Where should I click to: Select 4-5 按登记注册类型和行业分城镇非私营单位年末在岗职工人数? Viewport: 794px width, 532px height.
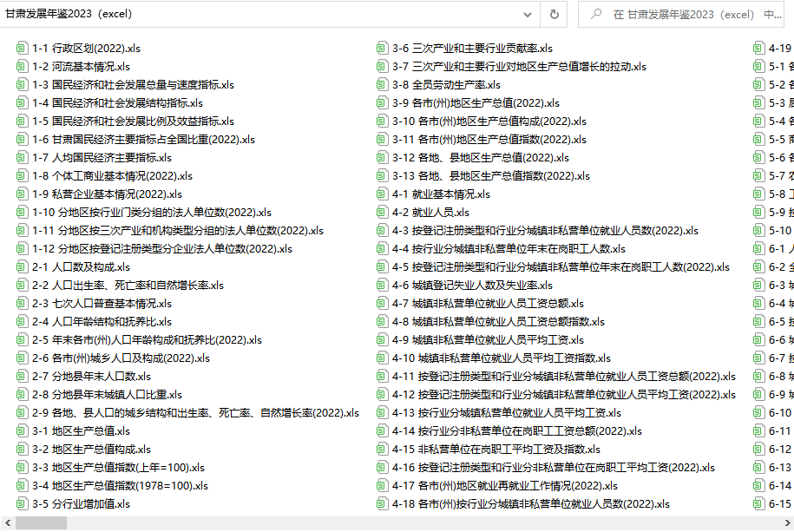tap(561, 267)
